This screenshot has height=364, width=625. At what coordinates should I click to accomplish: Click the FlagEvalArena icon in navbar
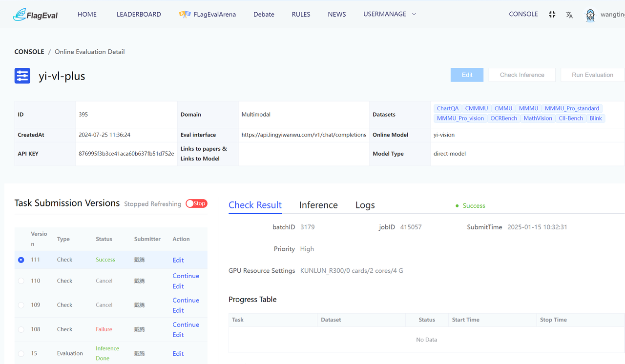coord(185,15)
